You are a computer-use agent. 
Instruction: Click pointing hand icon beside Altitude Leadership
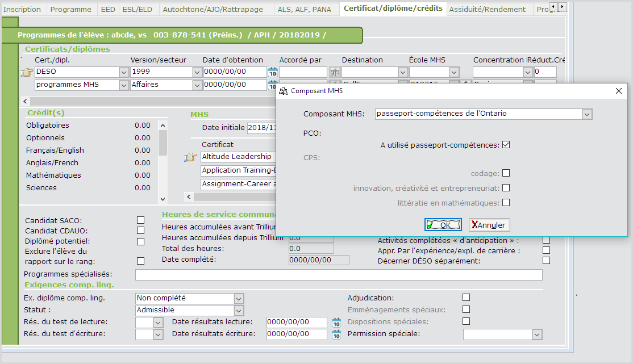tap(190, 157)
